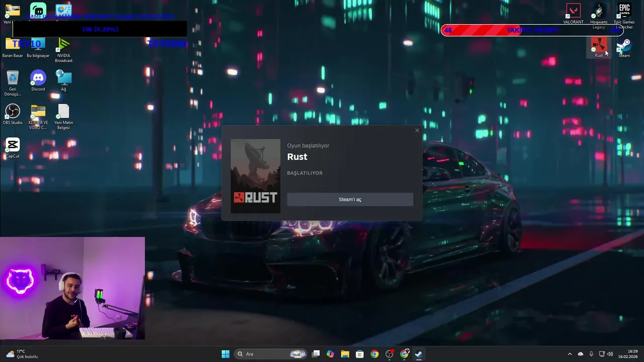The image size is (644, 362).
Task: Open the clock showing 16:29
Action: pos(628,354)
